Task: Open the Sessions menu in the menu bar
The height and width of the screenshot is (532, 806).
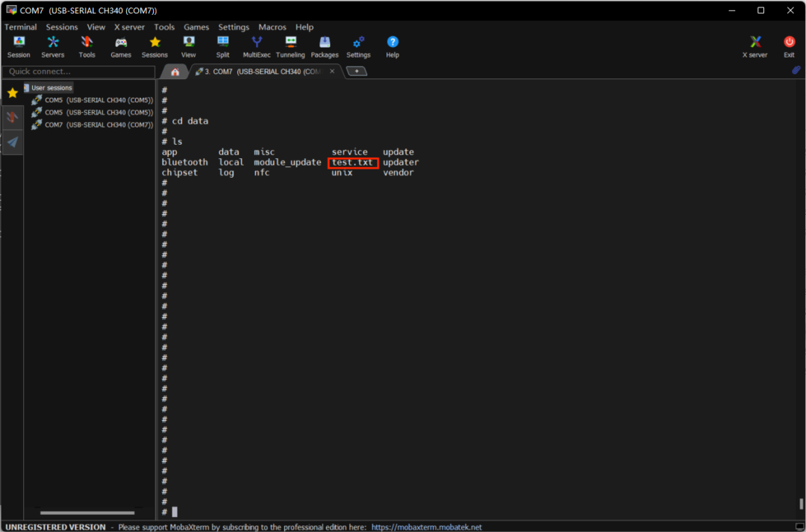Action: (62, 28)
